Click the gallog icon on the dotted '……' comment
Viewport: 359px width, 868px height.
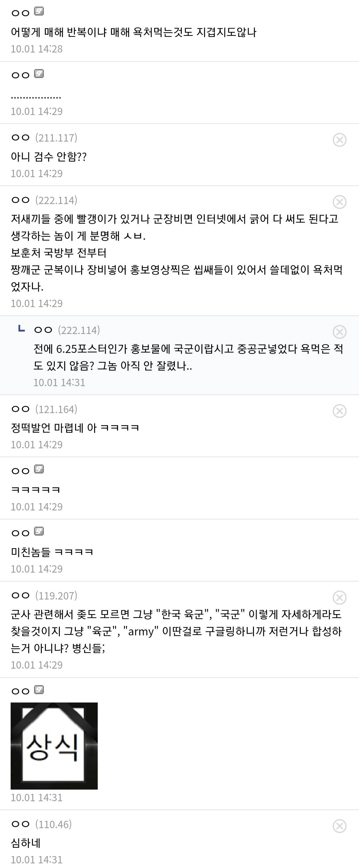(x=39, y=74)
